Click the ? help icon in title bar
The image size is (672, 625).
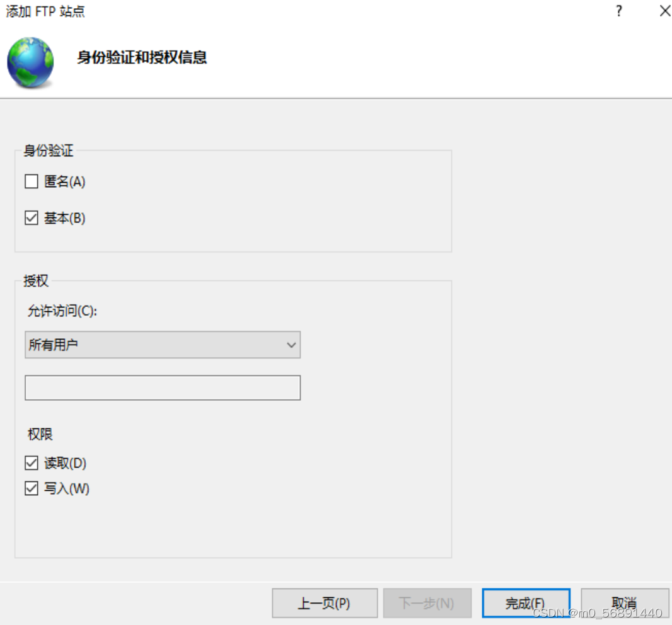click(x=619, y=11)
